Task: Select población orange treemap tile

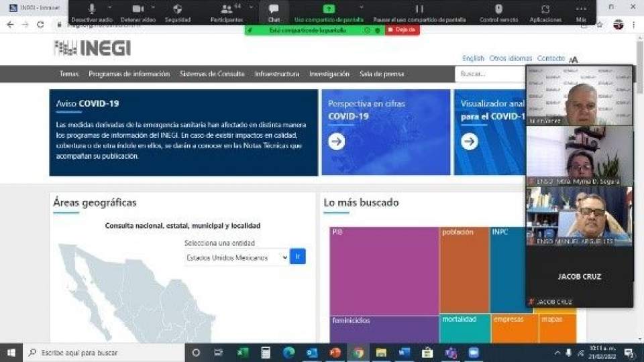Action: pos(464,269)
